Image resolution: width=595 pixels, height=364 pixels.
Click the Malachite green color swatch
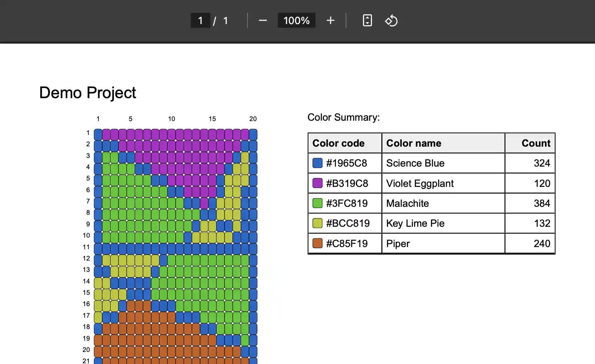coord(317,203)
